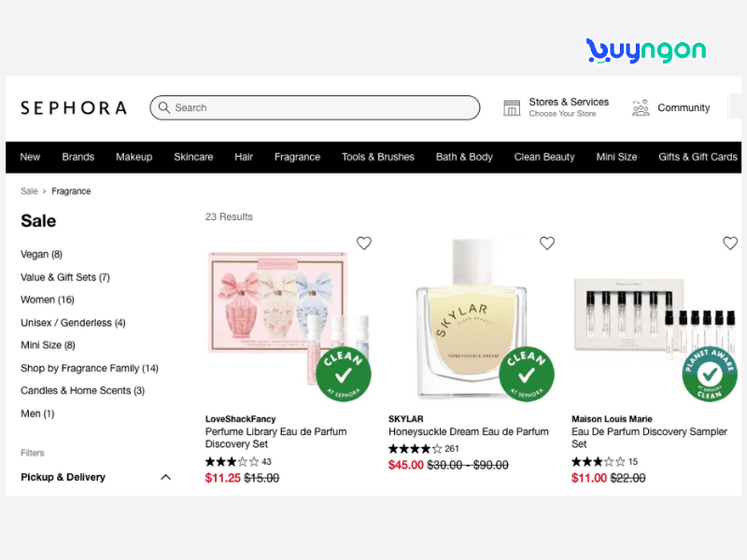The image size is (747, 560).
Task: Open the Skincare navigation menu
Action: pyautogui.click(x=193, y=157)
